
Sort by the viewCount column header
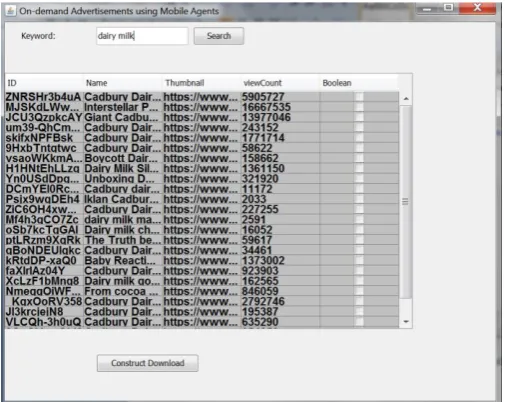click(x=280, y=83)
